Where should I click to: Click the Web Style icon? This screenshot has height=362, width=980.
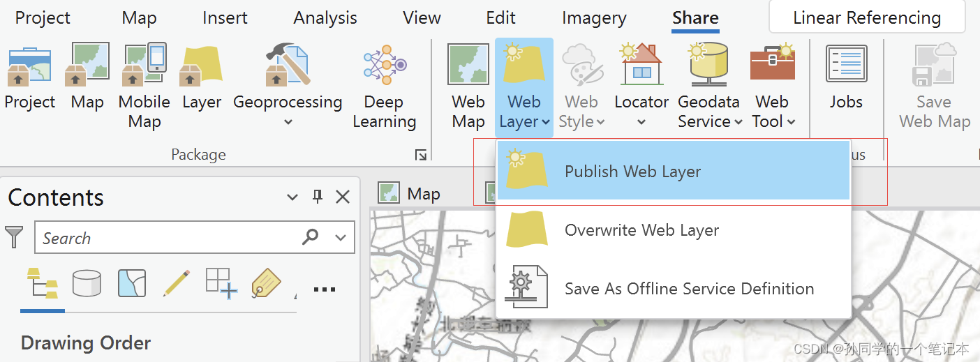[x=581, y=64]
